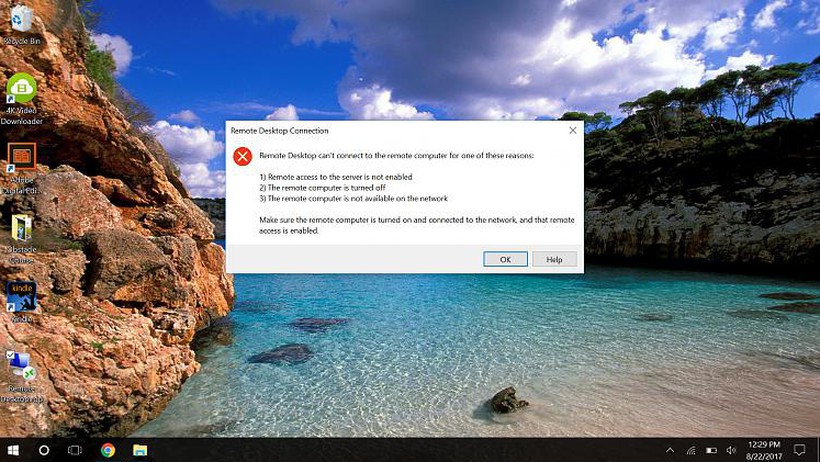
Task: Open the clock showing 12:29 PM
Action: [x=764, y=450]
